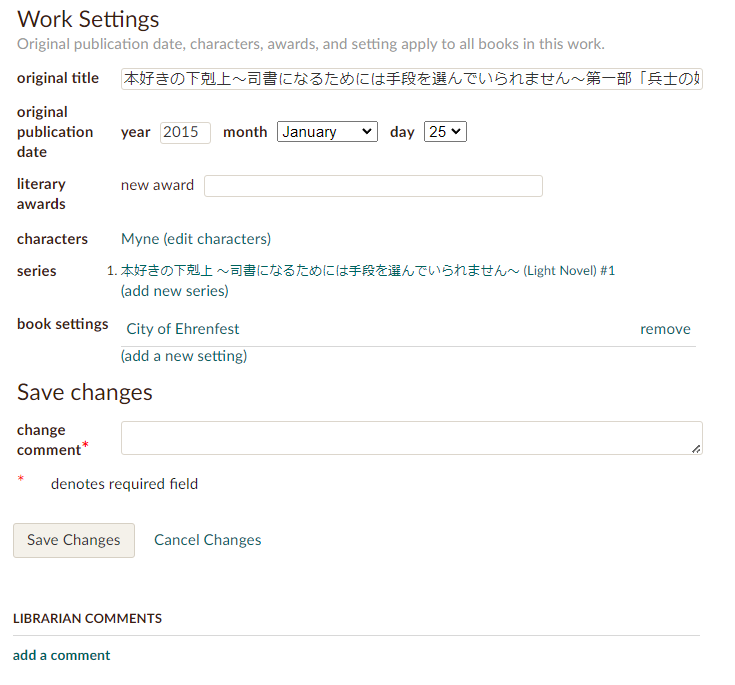
Task: Click the original title label
Action: coord(58,78)
